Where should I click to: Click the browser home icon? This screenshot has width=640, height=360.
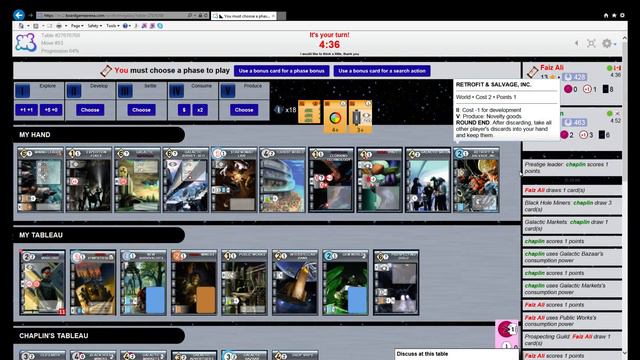pyautogui.click(x=606, y=16)
